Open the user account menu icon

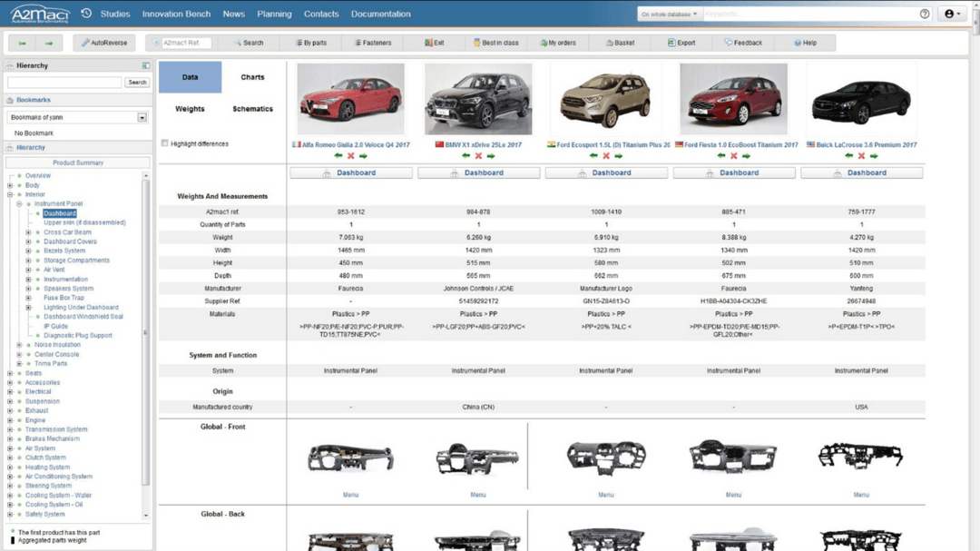pos(953,14)
